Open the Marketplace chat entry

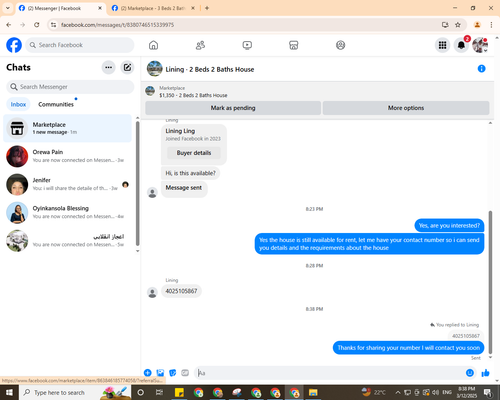67,128
